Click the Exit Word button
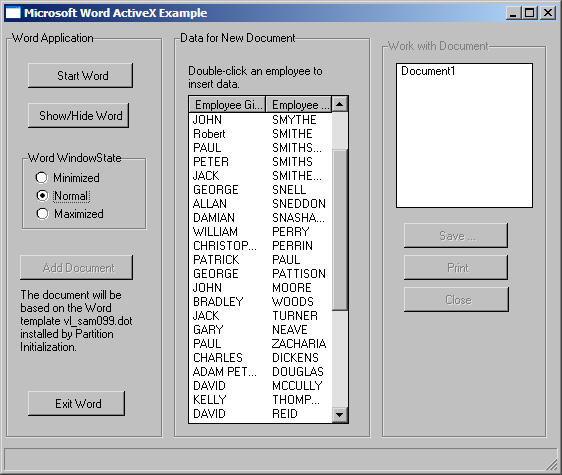562x475 pixels. click(77, 404)
